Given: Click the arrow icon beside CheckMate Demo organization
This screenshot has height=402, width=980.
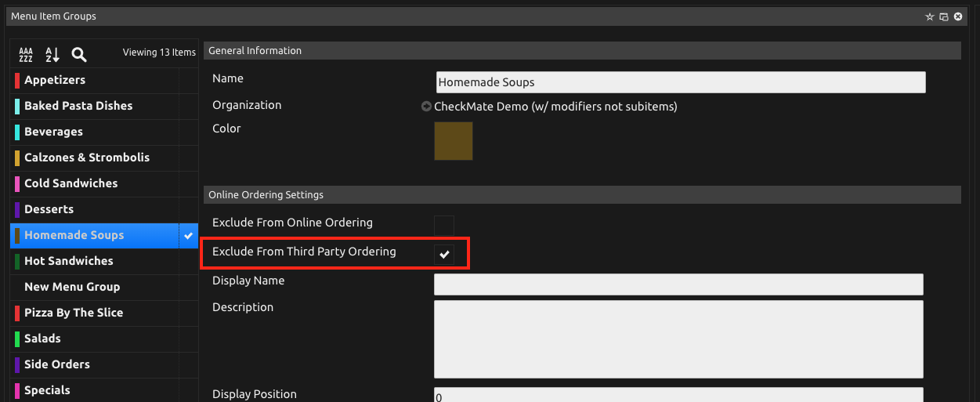Looking at the screenshot, I should [426, 107].
